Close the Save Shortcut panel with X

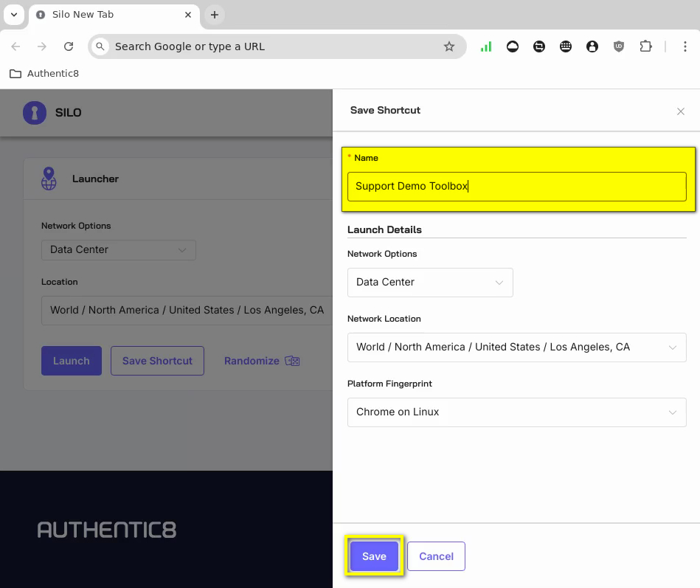(x=680, y=111)
